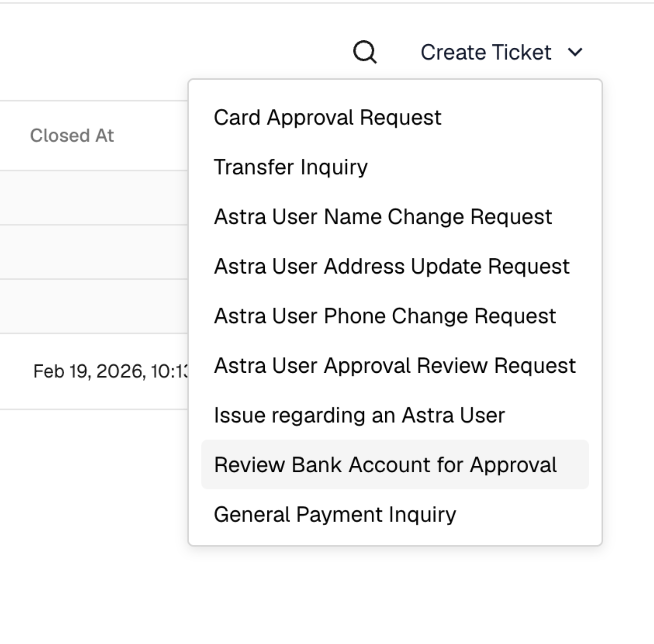The width and height of the screenshot is (654, 644).
Task: Select Astra User Approval Review Request
Action: pyautogui.click(x=395, y=366)
